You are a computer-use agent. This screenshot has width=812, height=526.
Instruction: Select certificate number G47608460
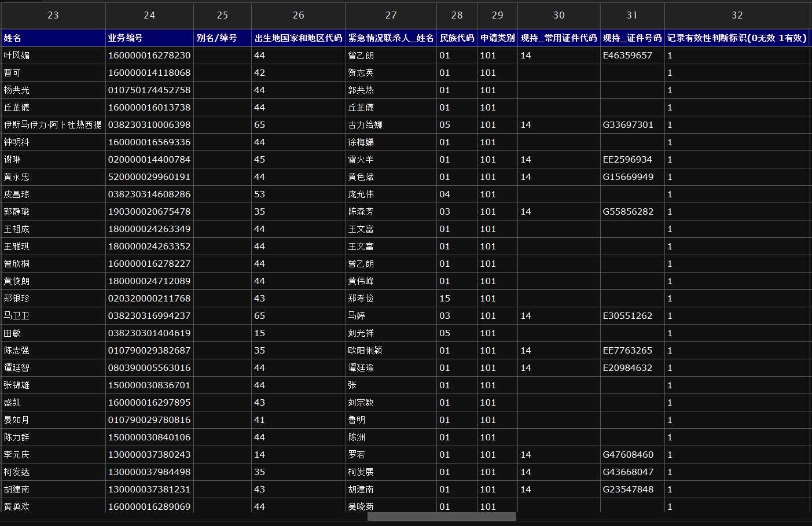tap(632, 455)
